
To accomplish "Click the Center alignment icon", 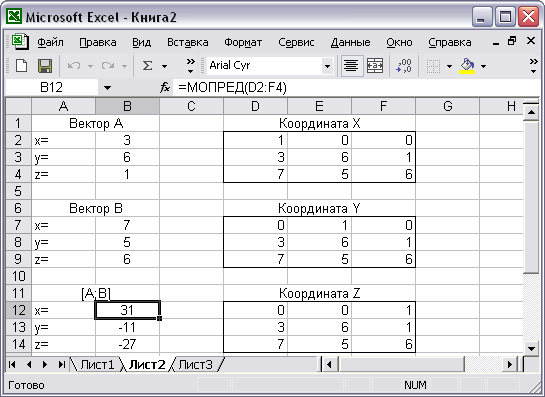I will (x=351, y=66).
